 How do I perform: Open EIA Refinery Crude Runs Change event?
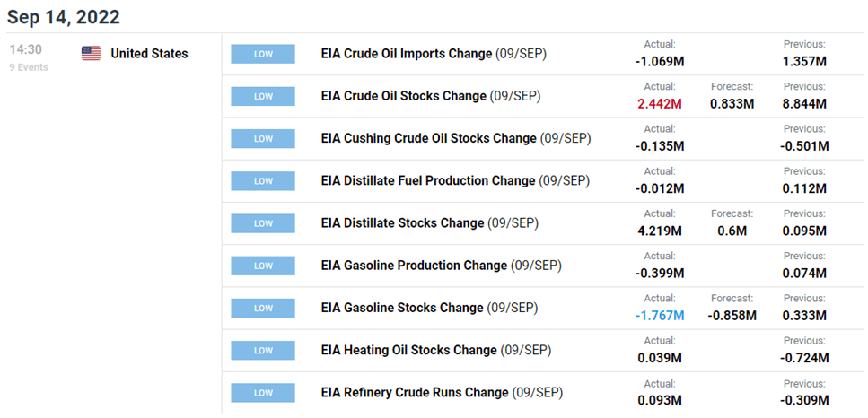click(442, 393)
